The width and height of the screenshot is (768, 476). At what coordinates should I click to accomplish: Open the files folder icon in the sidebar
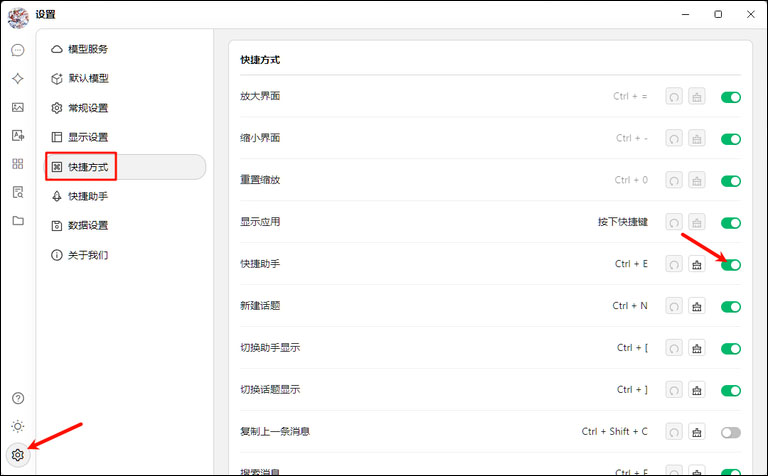pos(18,220)
